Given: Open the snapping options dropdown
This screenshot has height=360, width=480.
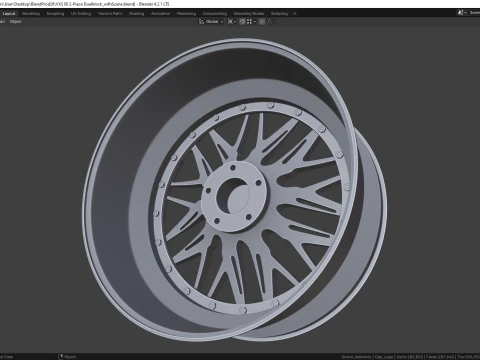Looking at the screenshot, I should click(251, 22).
